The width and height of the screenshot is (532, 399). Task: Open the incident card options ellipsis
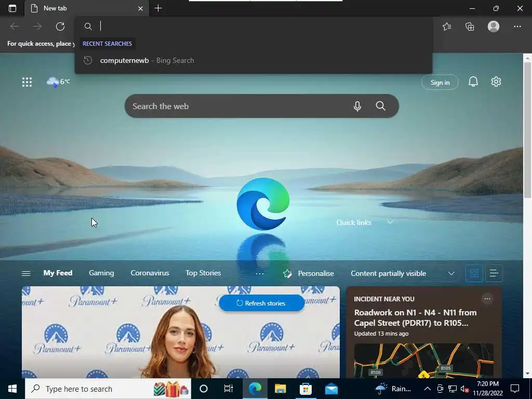tap(487, 299)
